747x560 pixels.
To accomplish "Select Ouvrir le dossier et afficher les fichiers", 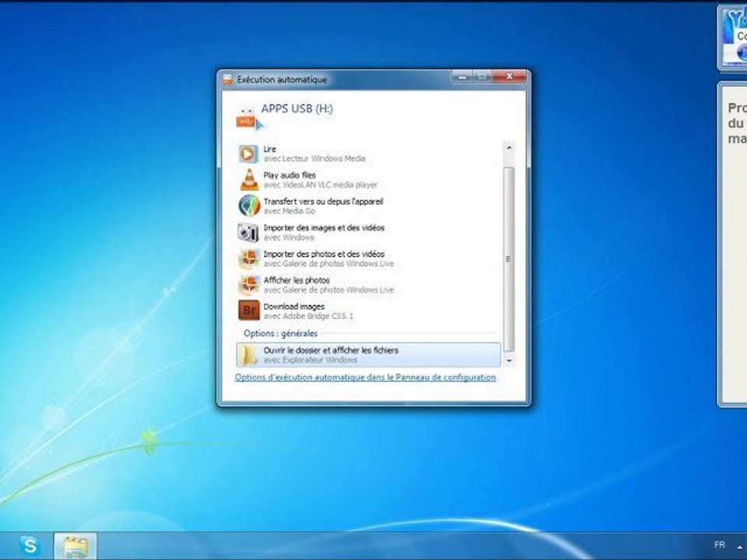I will [x=368, y=355].
